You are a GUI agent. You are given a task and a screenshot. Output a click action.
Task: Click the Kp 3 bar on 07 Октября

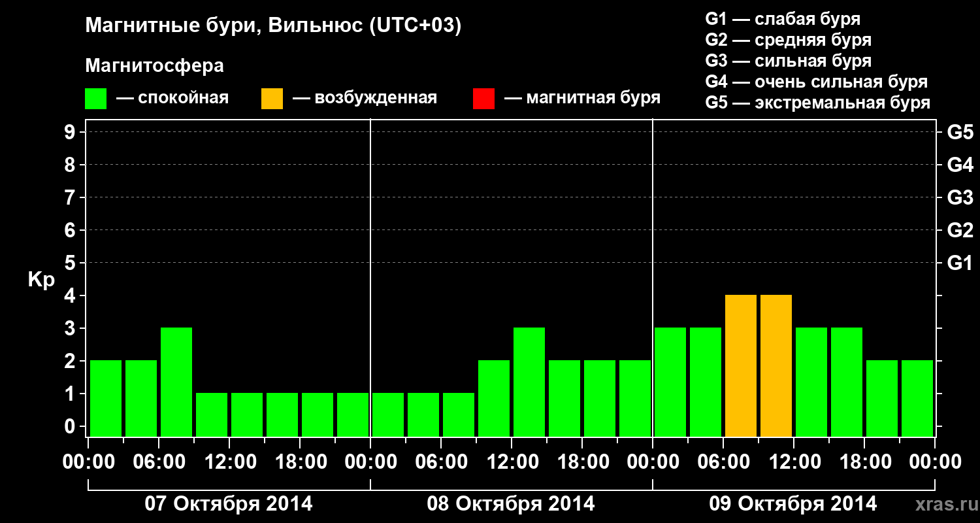(x=176, y=382)
